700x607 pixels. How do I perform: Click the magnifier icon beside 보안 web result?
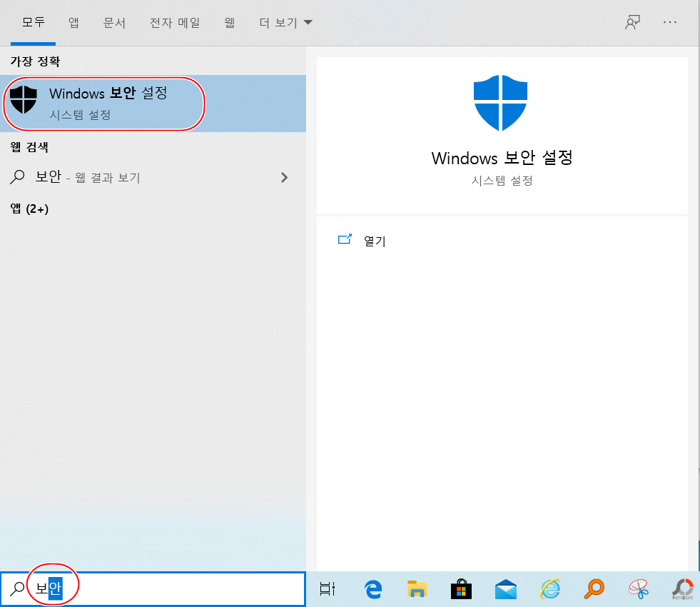pyautogui.click(x=17, y=177)
